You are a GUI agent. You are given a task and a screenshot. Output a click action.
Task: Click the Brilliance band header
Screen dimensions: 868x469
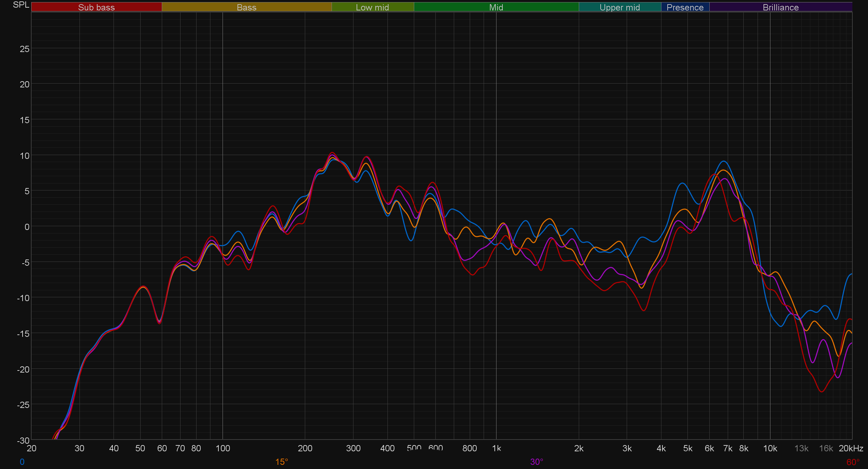pos(781,7)
